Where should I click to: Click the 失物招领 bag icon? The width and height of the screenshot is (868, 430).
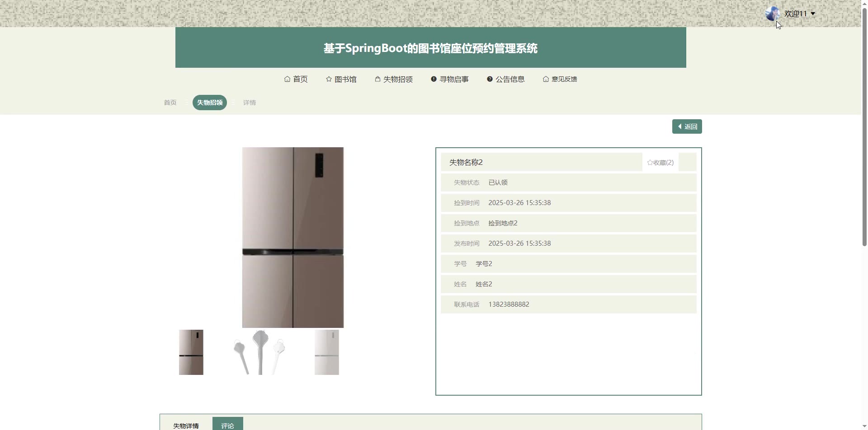pyautogui.click(x=377, y=79)
